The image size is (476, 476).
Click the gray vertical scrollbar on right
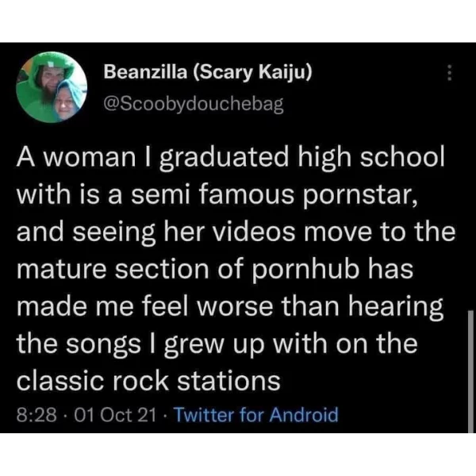[470, 371]
